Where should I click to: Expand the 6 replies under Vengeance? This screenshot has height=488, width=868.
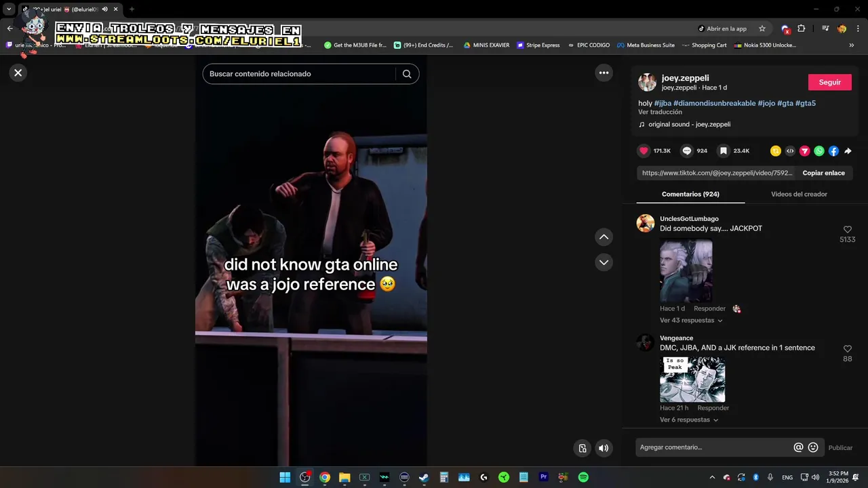(689, 420)
